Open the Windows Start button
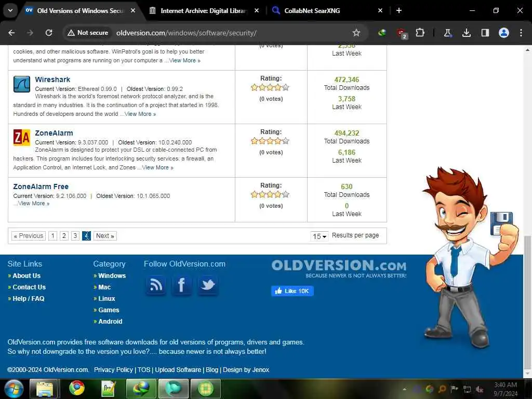The width and height of the screenshot is (532, 399). [13, 389]
